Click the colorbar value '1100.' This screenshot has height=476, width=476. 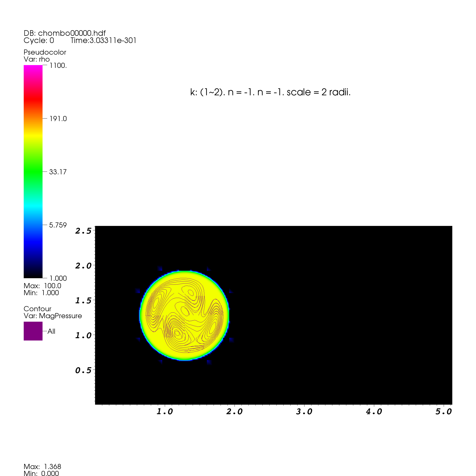point(58,66)
